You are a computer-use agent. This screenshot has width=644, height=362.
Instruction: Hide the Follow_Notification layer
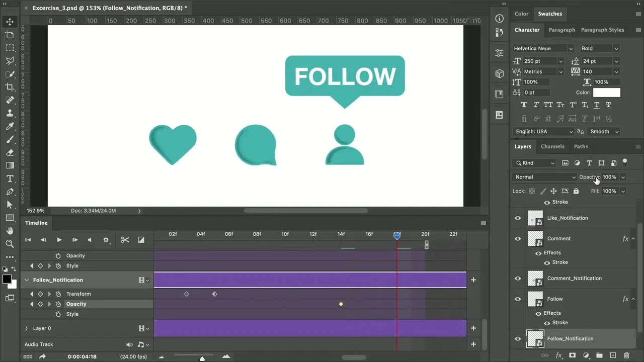(x=518, y=339)
